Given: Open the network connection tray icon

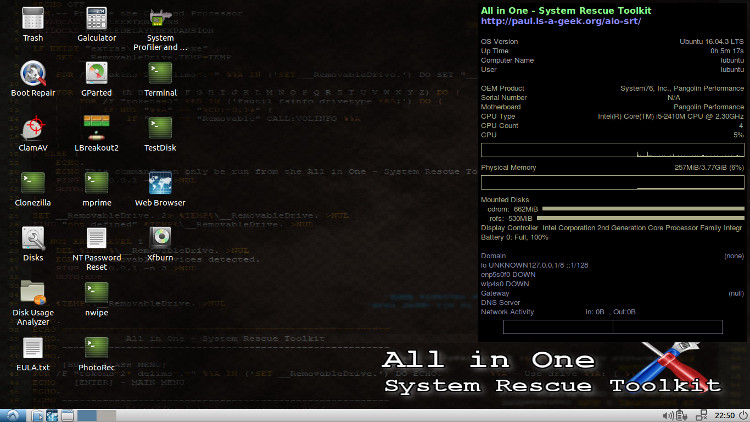Looking at the screenshot, I should 701,415.
